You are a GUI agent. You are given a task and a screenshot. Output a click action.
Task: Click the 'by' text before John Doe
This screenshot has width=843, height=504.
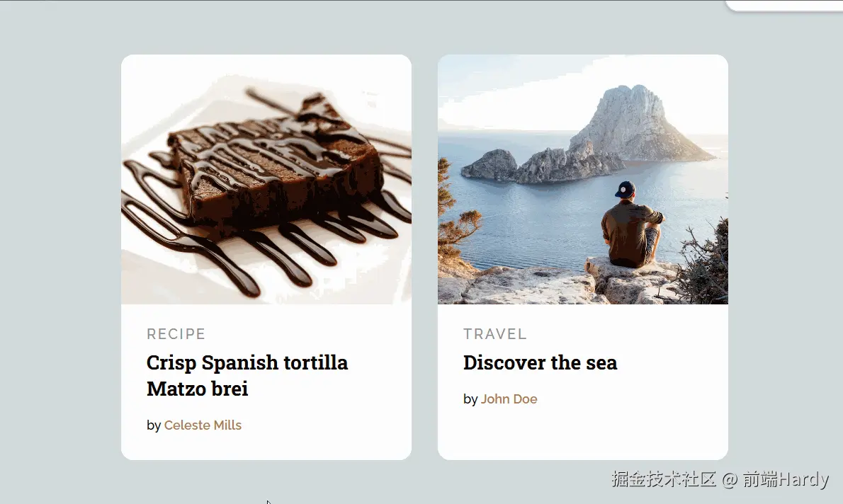pos(470,400)
